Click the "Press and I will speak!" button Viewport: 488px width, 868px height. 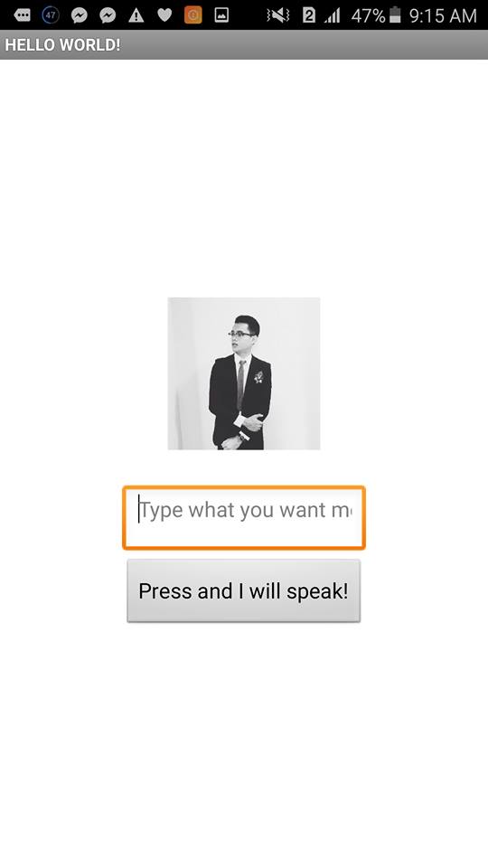tap(244, 590)
